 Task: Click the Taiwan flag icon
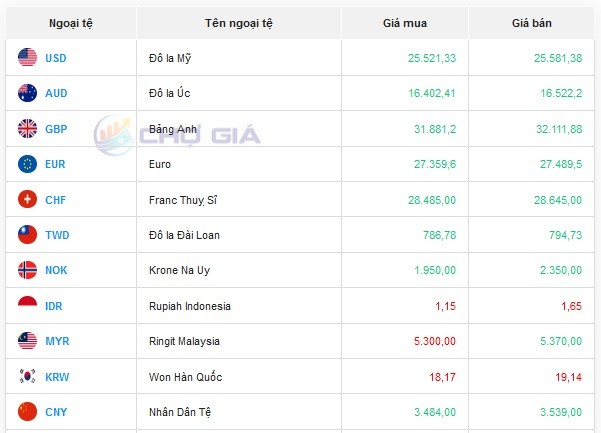pyautogui.click(x=28, y=235)
